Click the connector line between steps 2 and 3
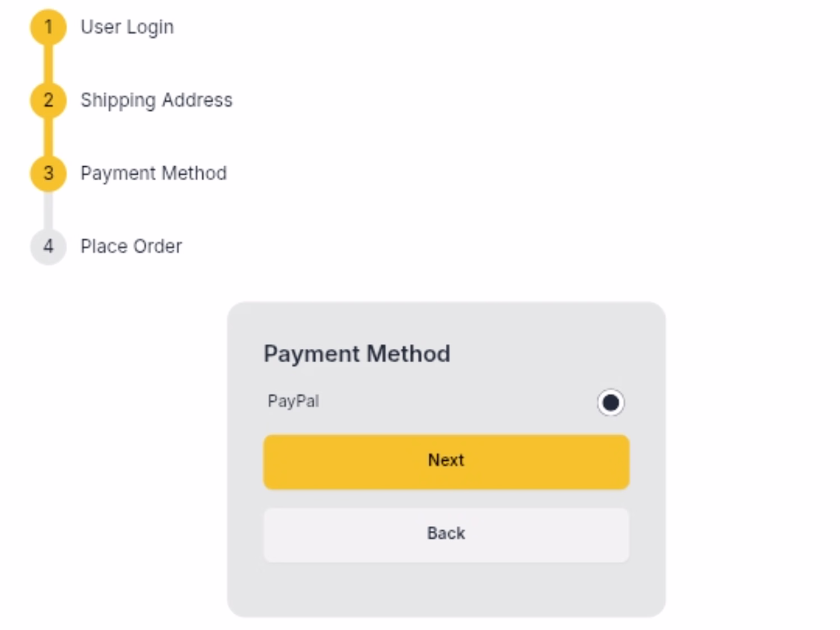Image resolution: width=840 pixels, height=630 pixels. [48, 137]
